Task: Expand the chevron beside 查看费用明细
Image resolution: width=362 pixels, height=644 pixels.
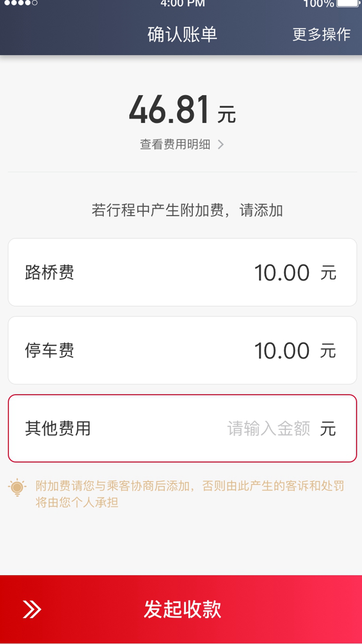Action: point(221,145)
